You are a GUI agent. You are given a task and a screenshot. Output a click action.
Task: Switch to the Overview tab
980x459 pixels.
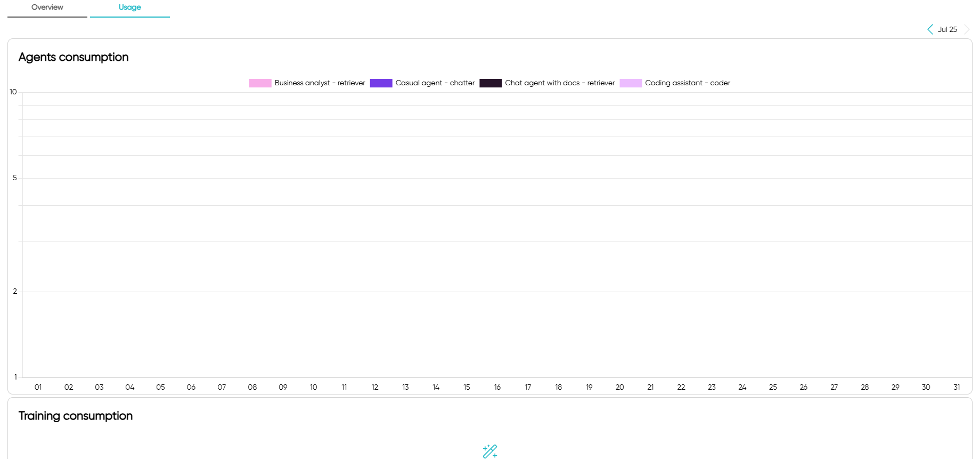(x=47, y=8)
